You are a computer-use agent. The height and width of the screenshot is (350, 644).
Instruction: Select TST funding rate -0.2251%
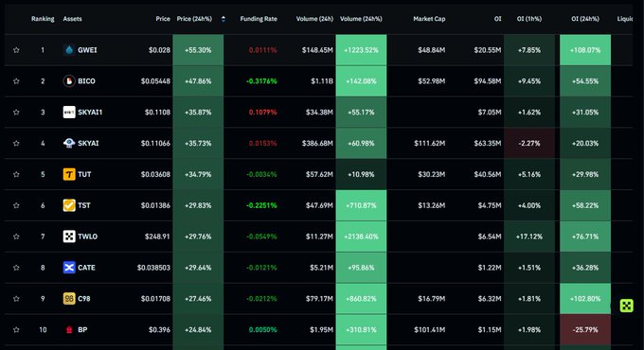[x=261, y=205]
